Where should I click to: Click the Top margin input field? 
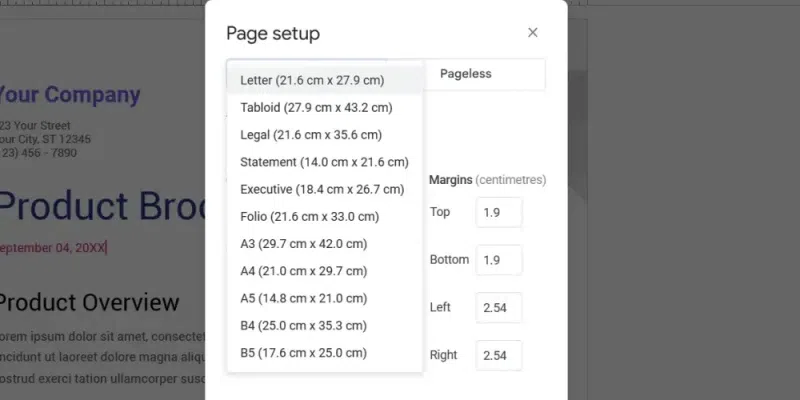pyautogui.click(x=499, y=212)
